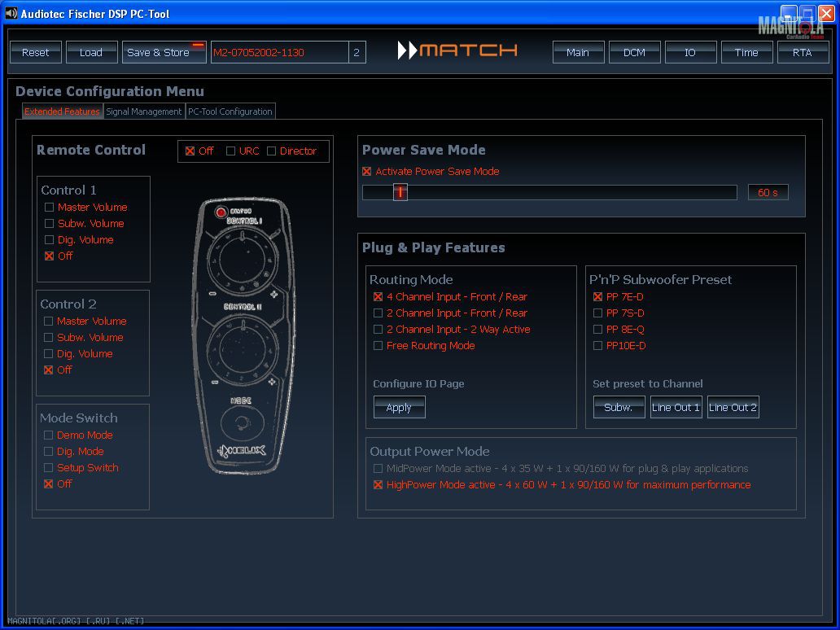
Task: Click Save & Store button
Action: point(164,52)
